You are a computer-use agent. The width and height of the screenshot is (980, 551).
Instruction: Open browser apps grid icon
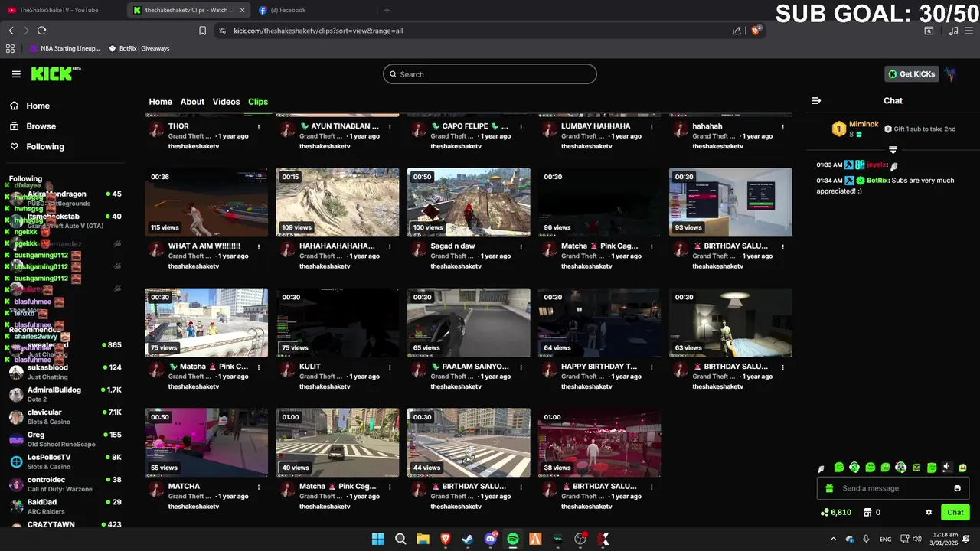coord(10,48)
